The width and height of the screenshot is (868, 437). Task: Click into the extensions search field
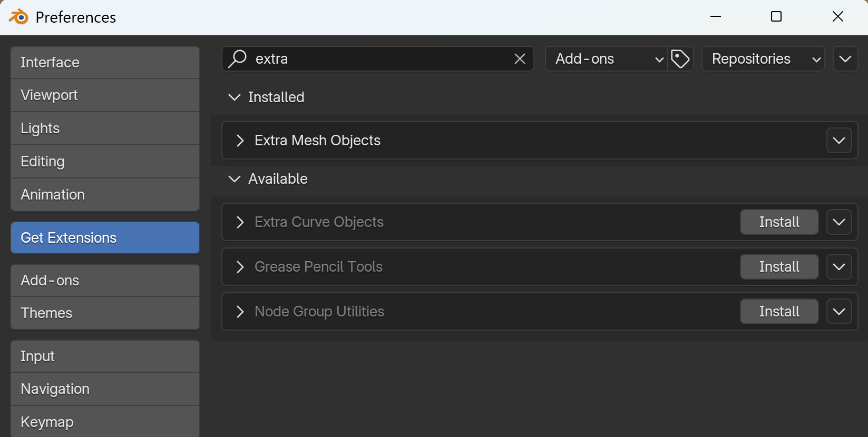[379, 58]
